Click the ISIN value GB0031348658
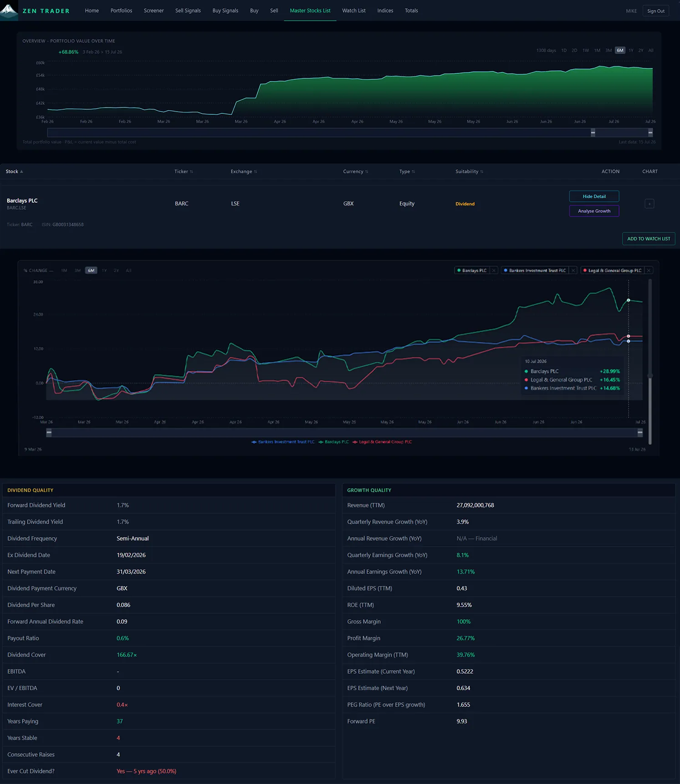Viewport: 680px width, 784px height. (x=68, y=225)
